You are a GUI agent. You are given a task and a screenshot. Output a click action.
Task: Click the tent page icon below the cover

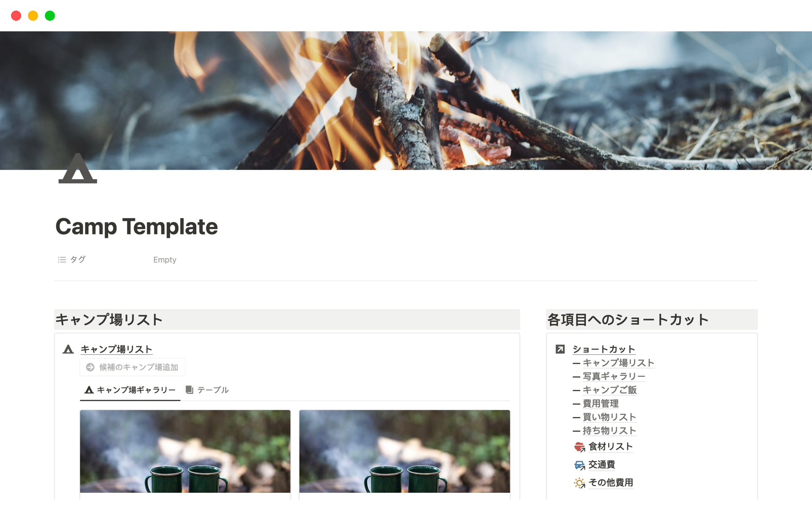[x=78, y=168]
